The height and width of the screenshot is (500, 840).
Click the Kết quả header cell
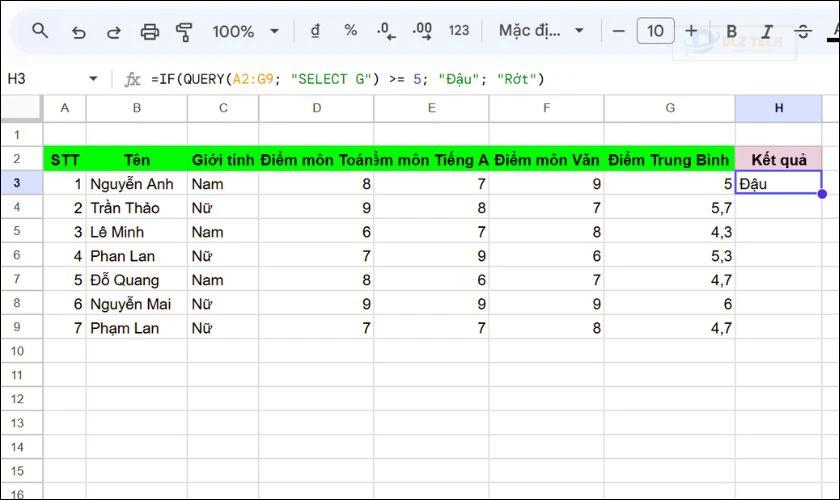click(x=778, y=159)
